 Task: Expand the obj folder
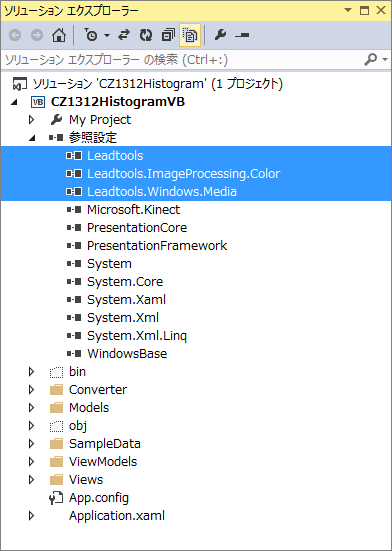(31, 426)
